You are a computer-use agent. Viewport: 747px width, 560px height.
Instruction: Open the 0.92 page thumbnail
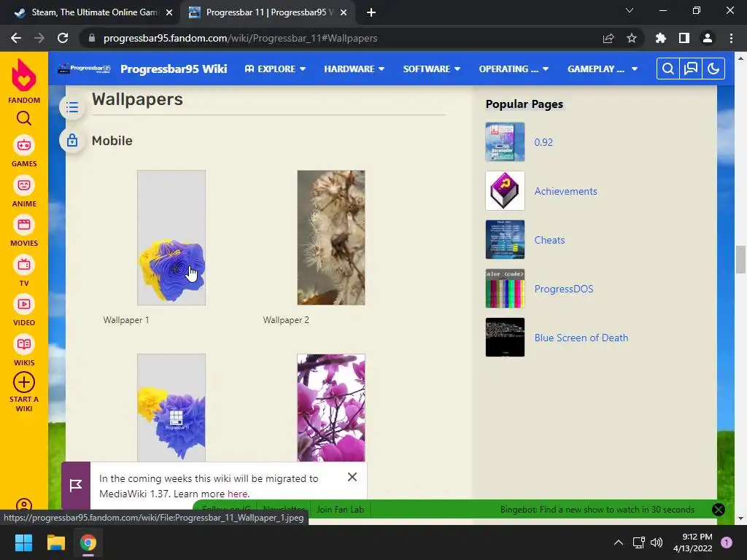(x=505, y=142)
